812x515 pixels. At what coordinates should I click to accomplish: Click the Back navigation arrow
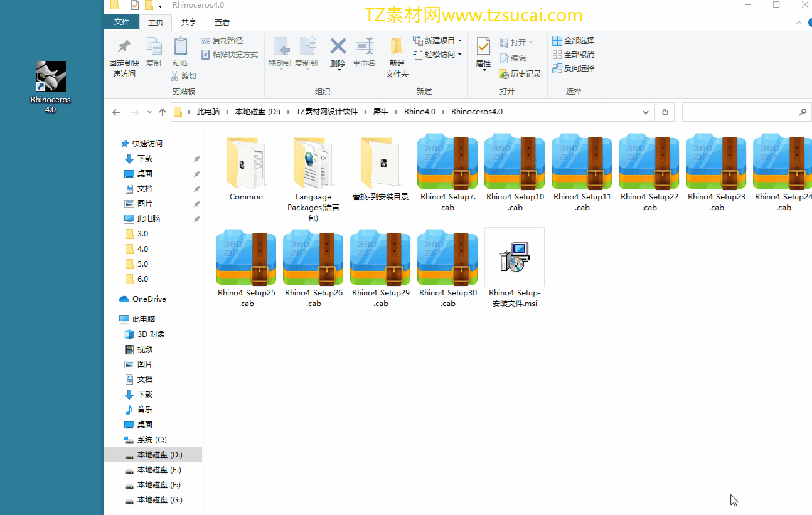click(x=116, y=112)
